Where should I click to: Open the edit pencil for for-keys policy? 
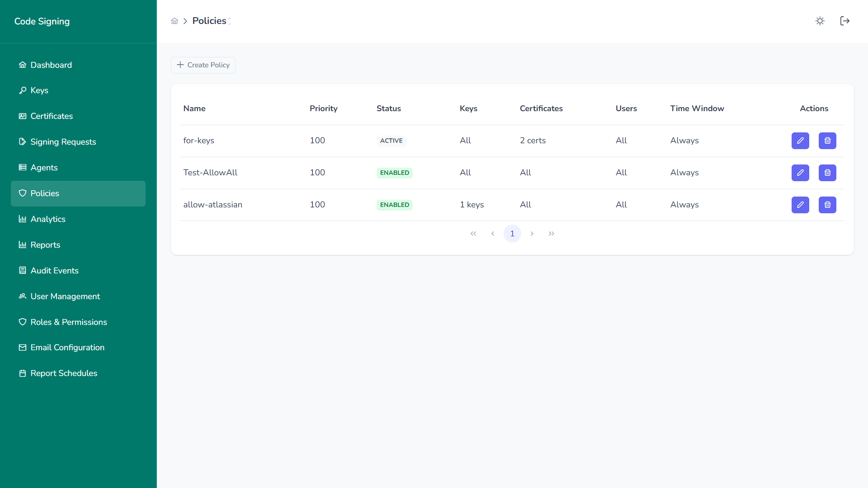point(800,141)
